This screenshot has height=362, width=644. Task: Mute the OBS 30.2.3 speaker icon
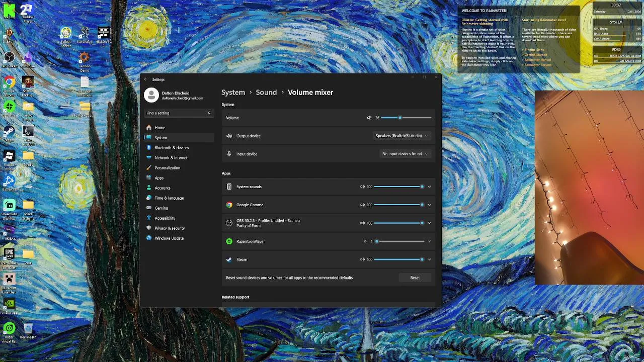coord(362,223)
